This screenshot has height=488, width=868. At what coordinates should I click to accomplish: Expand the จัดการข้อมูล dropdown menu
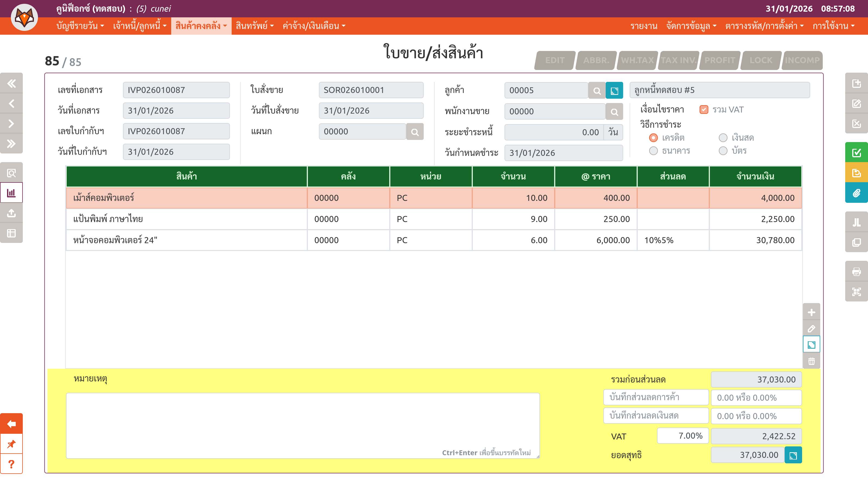pos(691,26)
